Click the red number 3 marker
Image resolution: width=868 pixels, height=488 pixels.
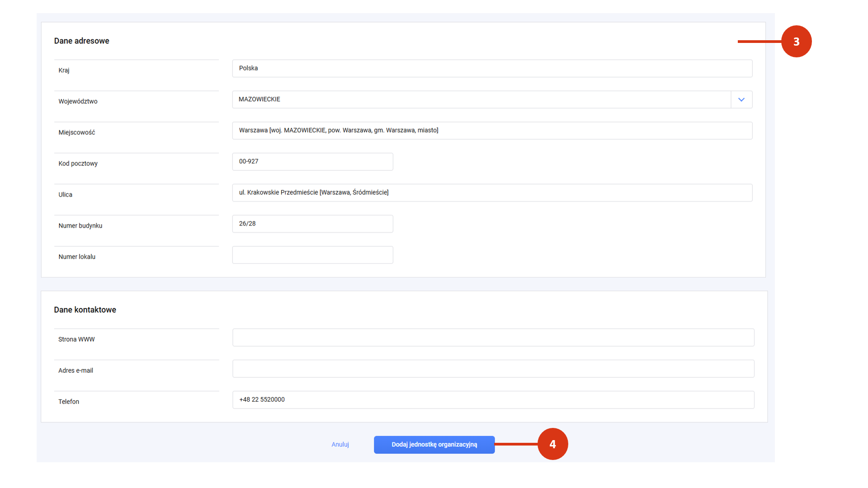click(x=796, y=42)
